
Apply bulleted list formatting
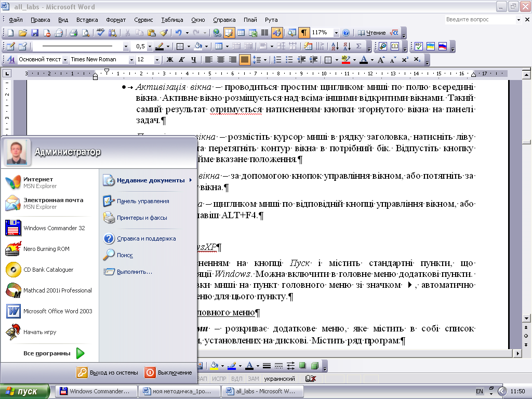[289, 60]
